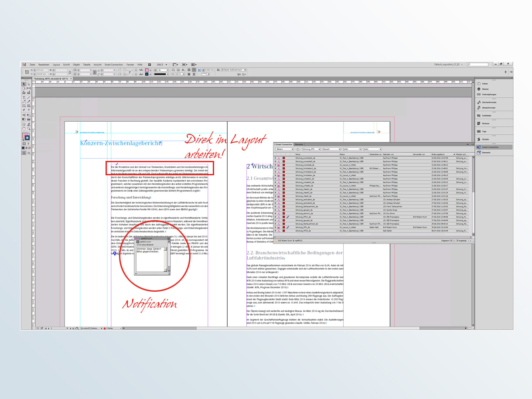Click the fill color swatch in the toolbox
This screenshot has height=399, width=532.
(25, 136)
